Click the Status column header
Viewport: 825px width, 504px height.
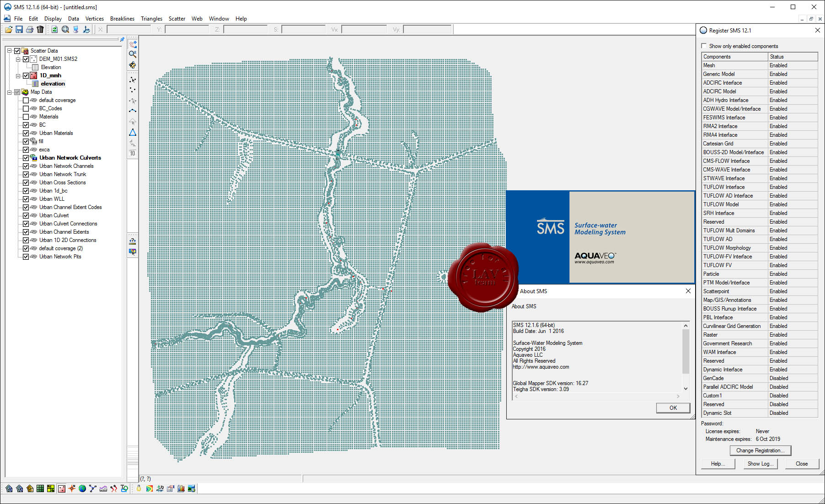[793, 57]
